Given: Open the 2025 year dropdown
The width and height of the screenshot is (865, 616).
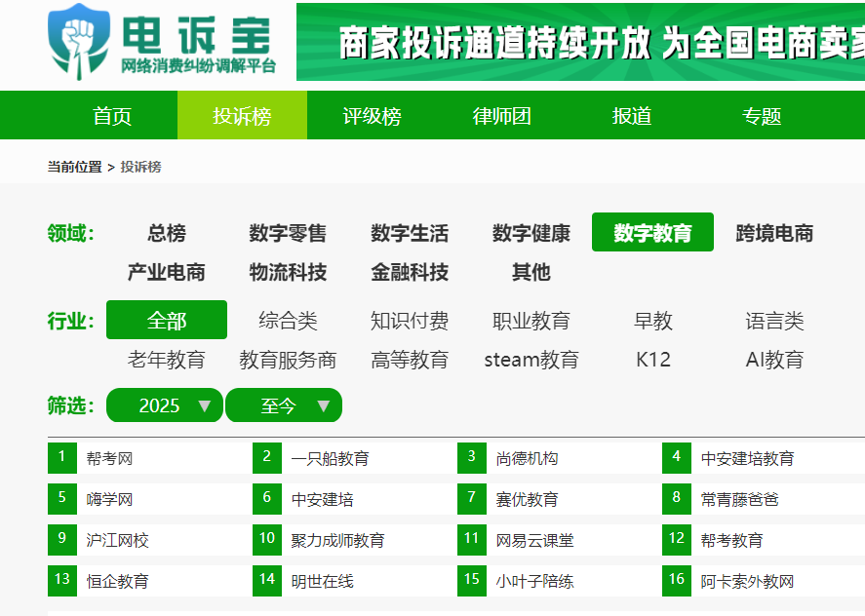Looking at the screenshot, I should pos(165,405).
